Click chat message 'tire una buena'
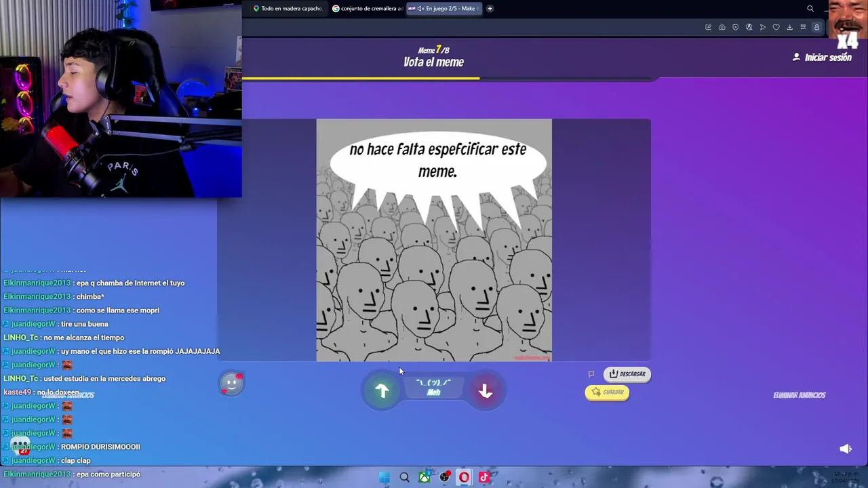Image resolution: width=868 pixels, height=488 pixels. (85, 324)
